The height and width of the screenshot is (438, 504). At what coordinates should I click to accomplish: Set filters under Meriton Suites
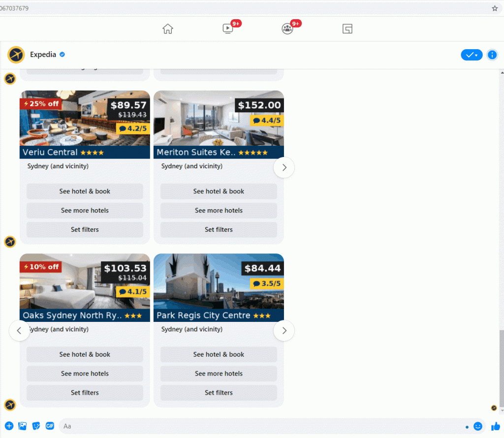pos(219,230)
